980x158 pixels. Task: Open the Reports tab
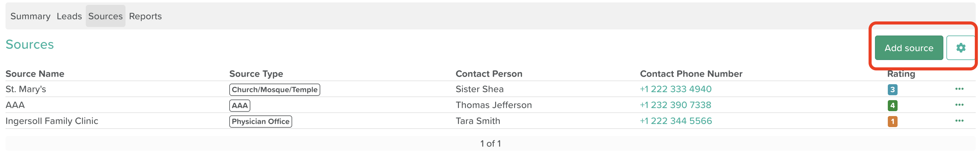pyautogui.click(x=145, y=16)
